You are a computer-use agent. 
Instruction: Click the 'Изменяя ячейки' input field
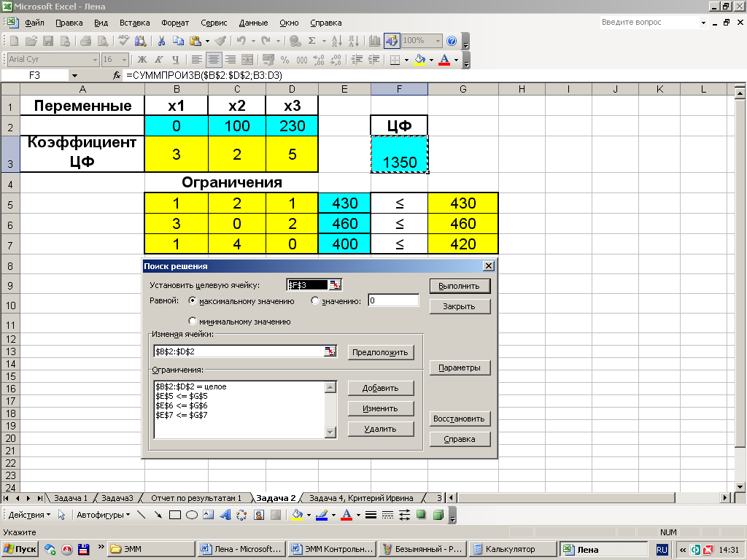pos(238,351)
